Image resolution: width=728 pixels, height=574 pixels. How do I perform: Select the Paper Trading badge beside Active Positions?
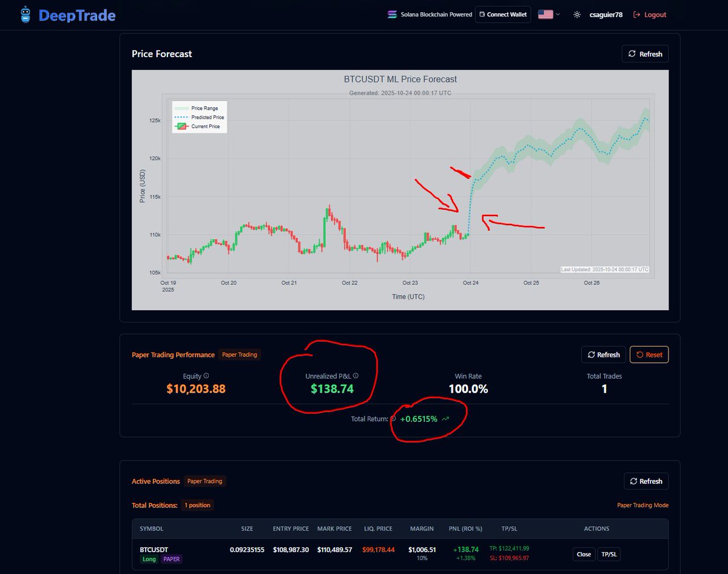[204, 481]
